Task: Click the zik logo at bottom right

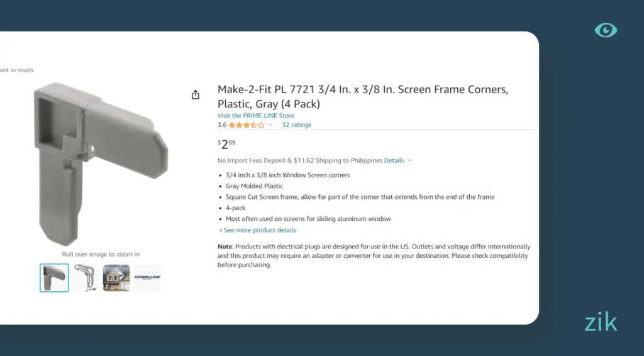Action: pos(601,323)
